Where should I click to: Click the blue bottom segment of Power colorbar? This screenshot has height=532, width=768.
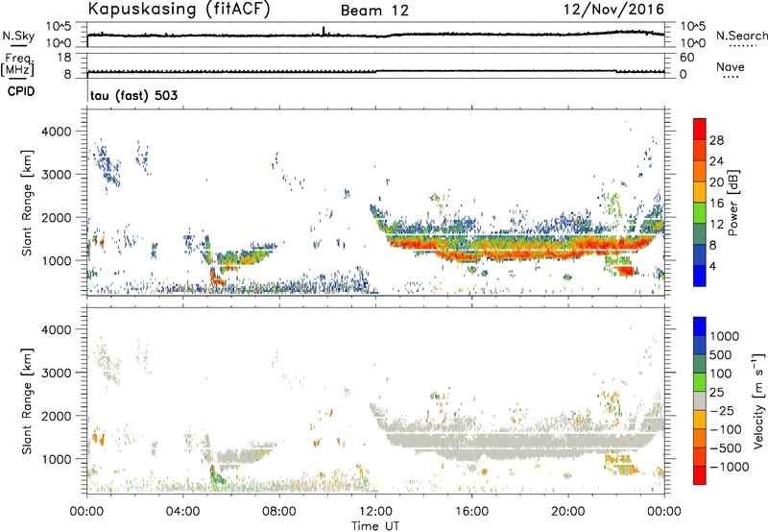(x=700, y=277)
